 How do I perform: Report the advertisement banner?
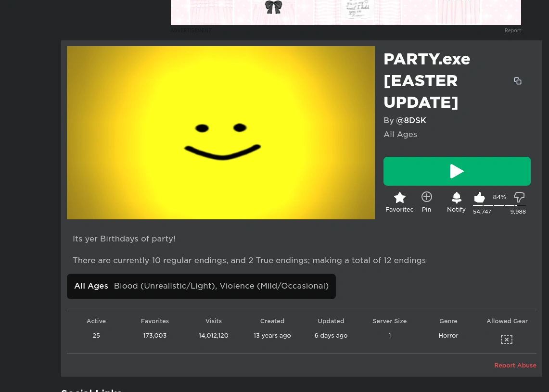[x=512, y=30]
